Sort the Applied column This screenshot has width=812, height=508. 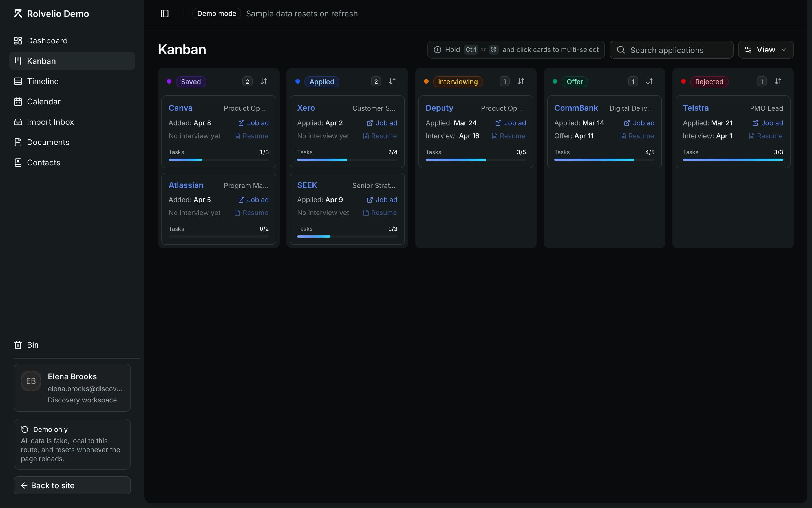tap(392, 81)
